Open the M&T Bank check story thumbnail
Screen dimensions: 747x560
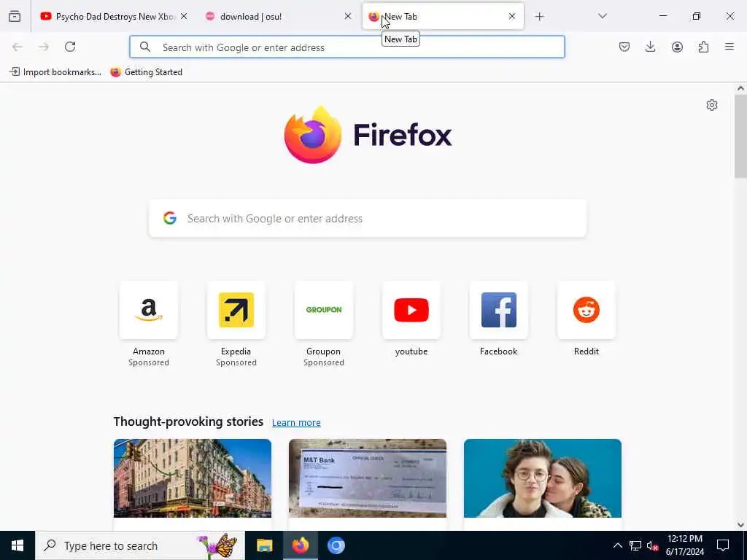point(368,478)
